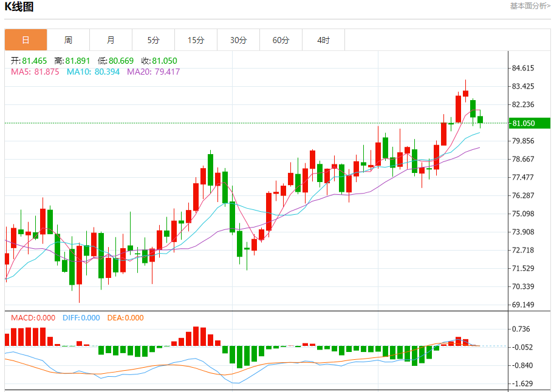Open the 15分 interval tab

196,40
